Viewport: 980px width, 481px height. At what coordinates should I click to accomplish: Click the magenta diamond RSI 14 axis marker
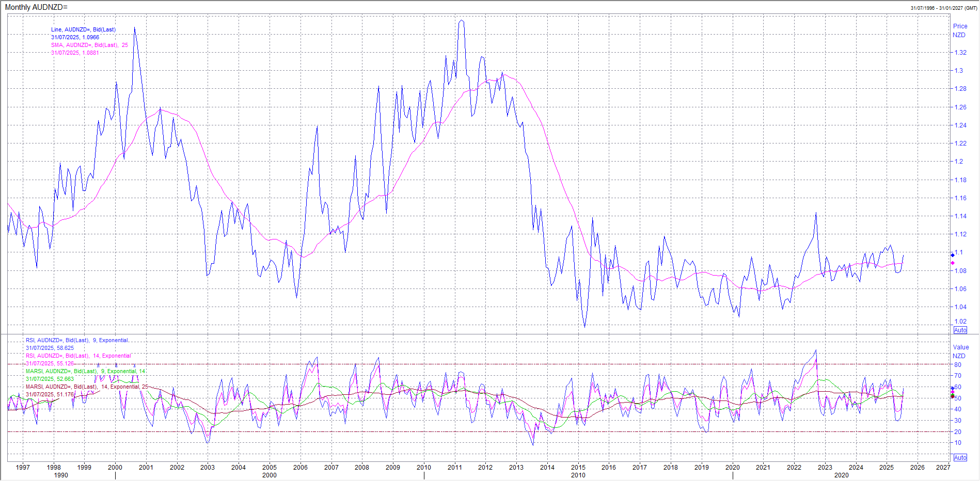coord(953,392)
